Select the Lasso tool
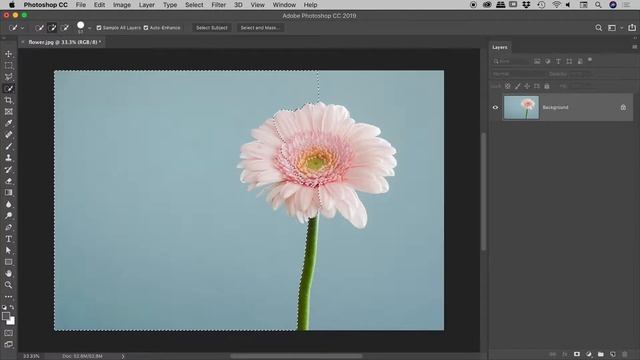Image resolution: width=640 pixels, height=360 pixels. (x=9, y=77)
